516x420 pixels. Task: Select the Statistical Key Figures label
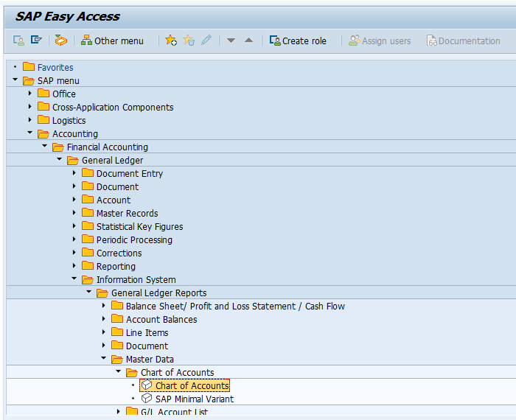pos(140,227)
